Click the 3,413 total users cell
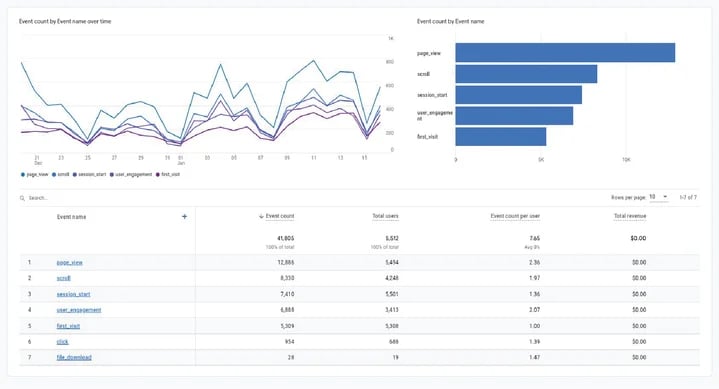719x389 pixels. point(392,310)
